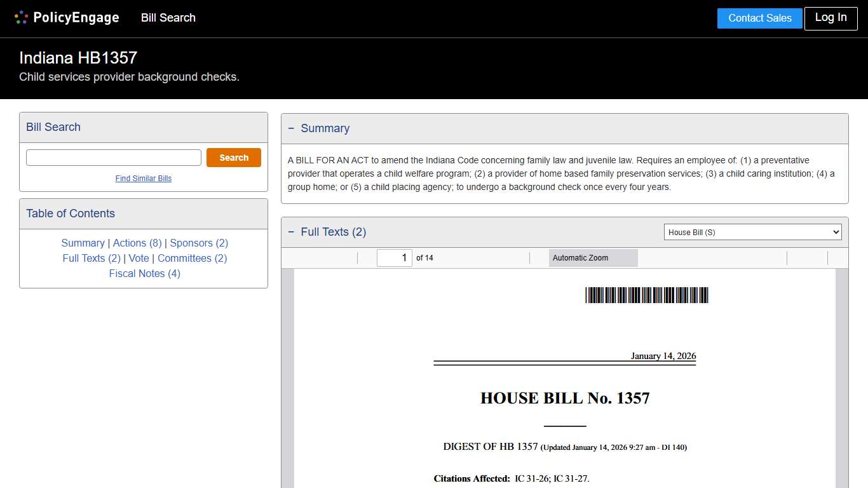Screen dimensions: 868x488
Task: Open the Vote link
Action: [139, 258]
